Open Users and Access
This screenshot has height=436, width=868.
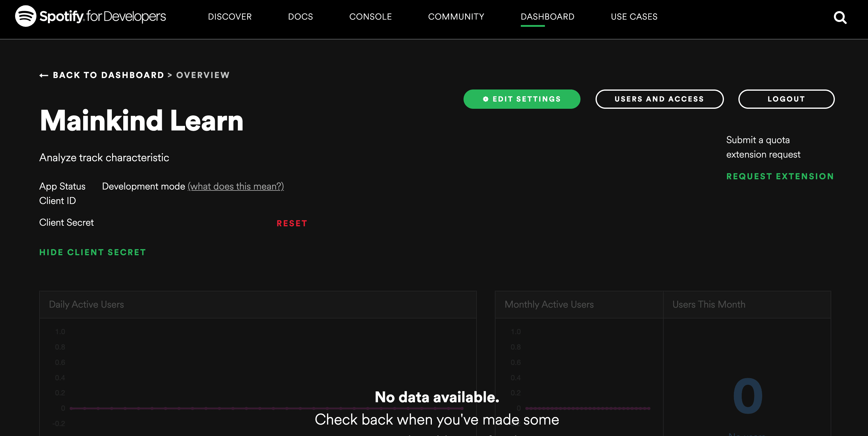[659, 99]
